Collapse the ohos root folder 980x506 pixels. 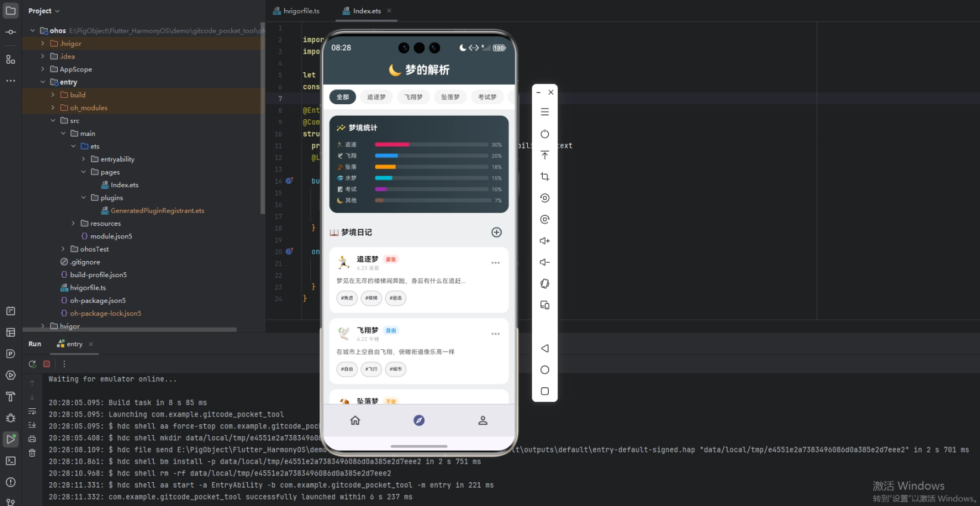coord(32,30)
